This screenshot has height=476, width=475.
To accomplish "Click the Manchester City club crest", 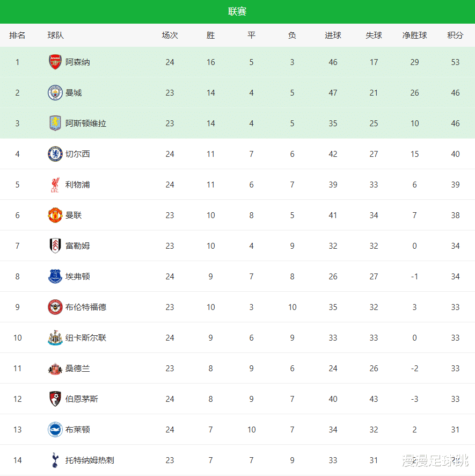I will pyautogui.click(x=55, y=93).
